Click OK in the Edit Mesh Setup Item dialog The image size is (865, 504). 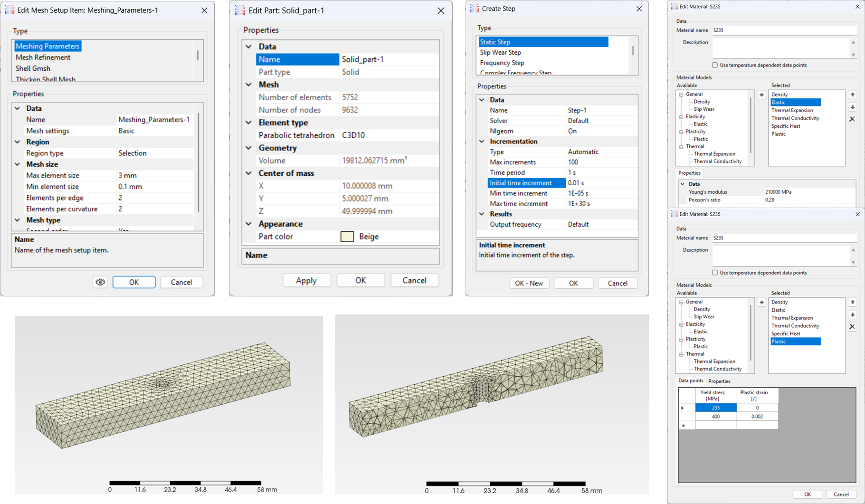(134, 282)
